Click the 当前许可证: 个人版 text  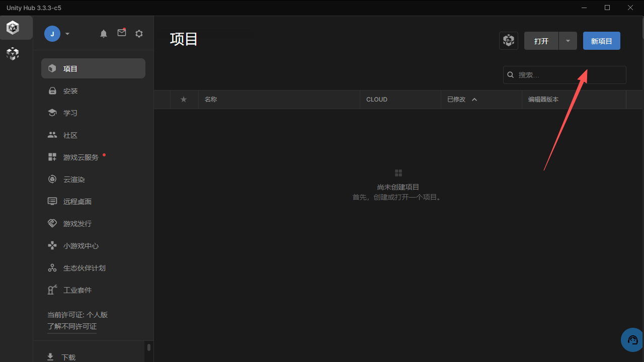[x=77, y=315]
